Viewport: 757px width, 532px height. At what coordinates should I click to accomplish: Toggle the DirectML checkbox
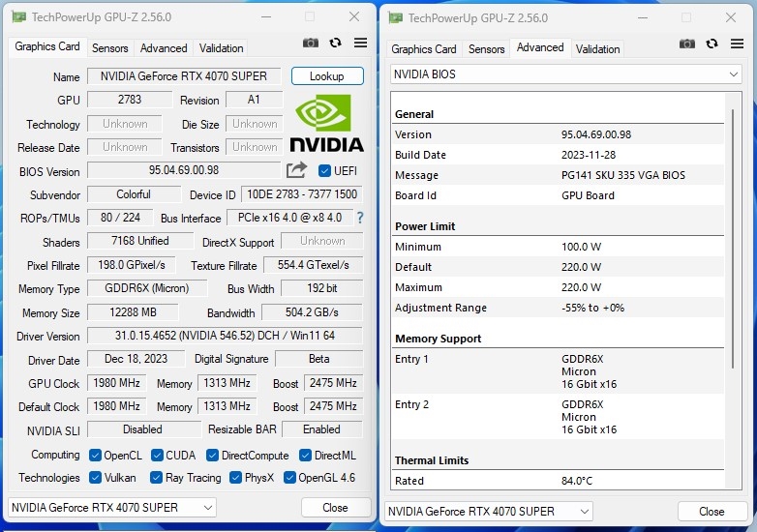click(x=305, y=456)
